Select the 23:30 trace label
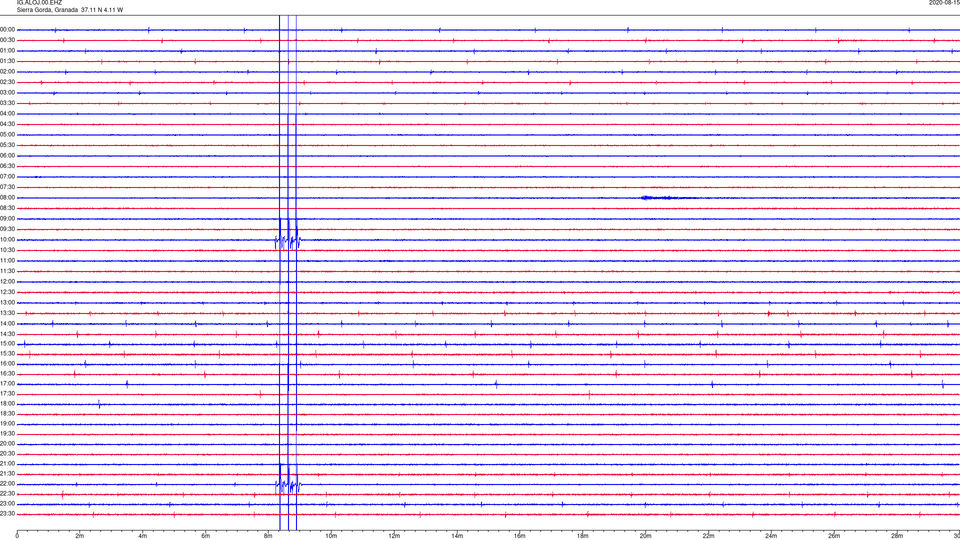960x540 pixels. click(7, 514)
